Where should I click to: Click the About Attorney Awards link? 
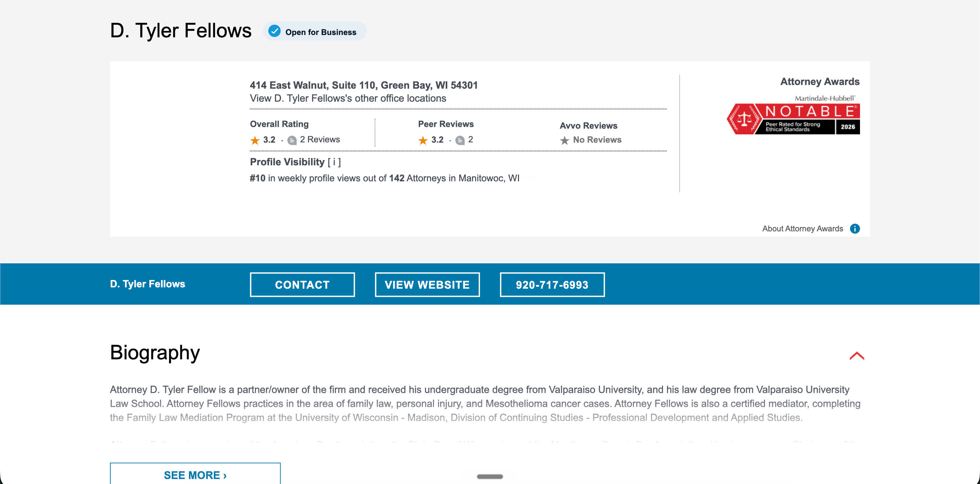pos(802,229)
